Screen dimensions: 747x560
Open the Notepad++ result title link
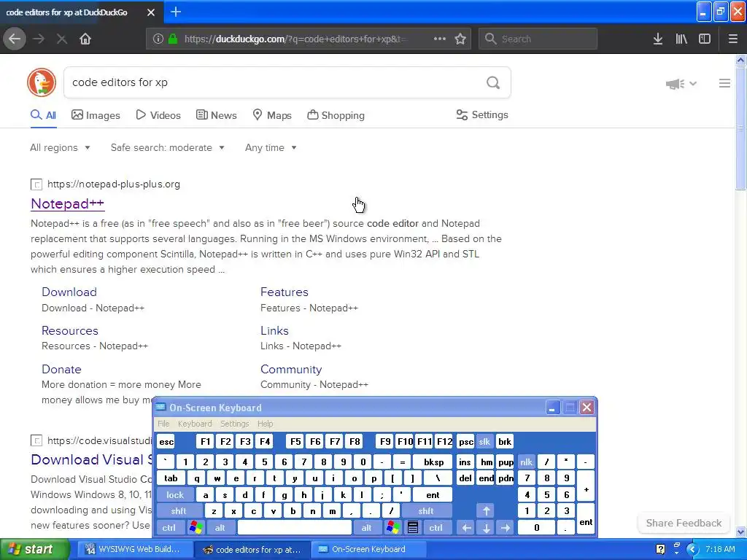coord(67,204)
